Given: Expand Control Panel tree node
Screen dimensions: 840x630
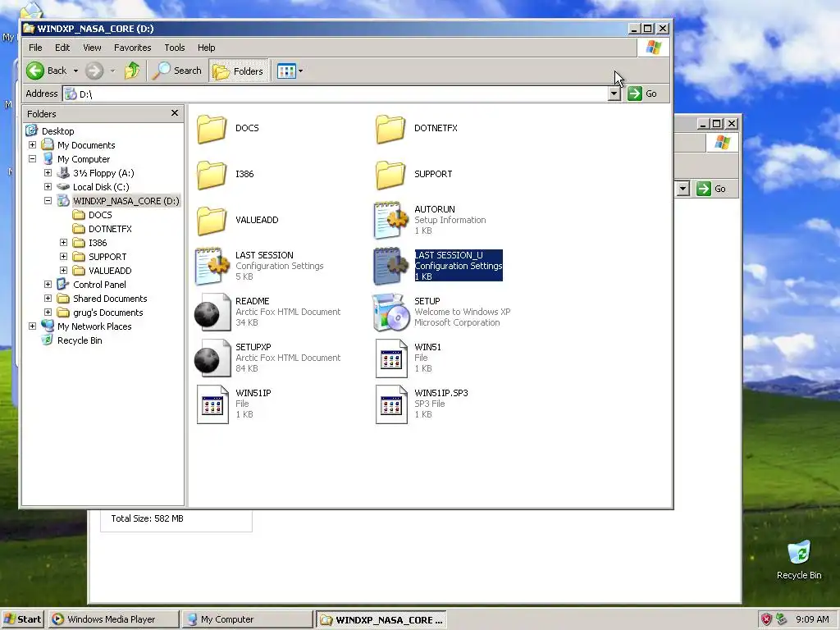Looking at the screenshot, I should click(48, 285).
